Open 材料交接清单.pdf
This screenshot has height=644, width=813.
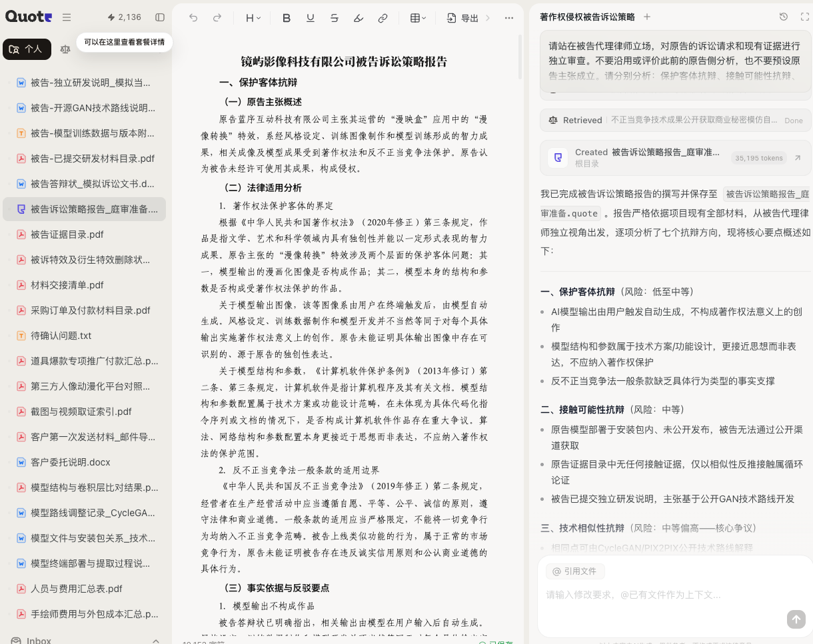pyautogui.click(x=84, y=285)
